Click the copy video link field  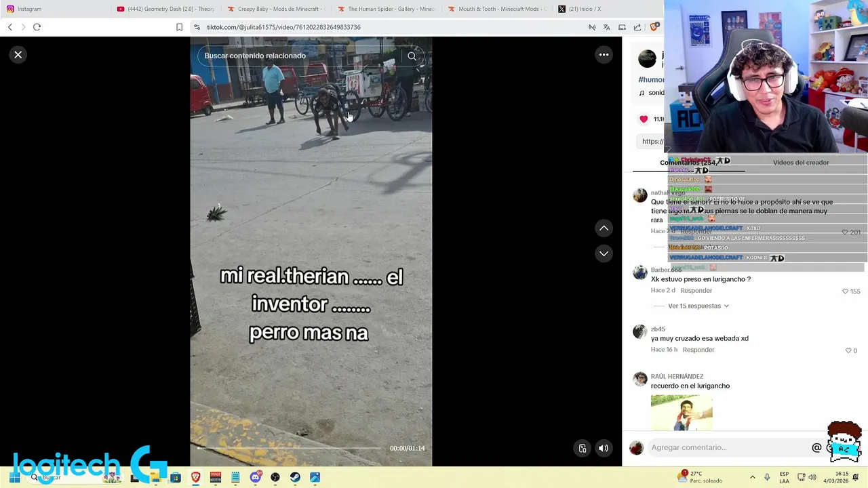[x=651, y=141]
